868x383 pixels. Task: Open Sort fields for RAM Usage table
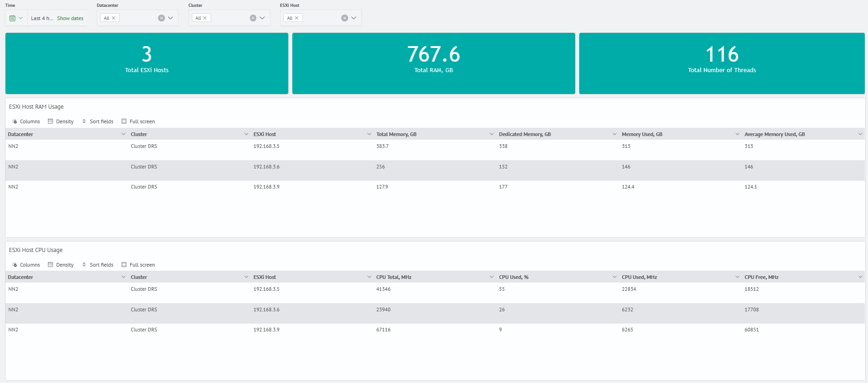tap(98, 121)
